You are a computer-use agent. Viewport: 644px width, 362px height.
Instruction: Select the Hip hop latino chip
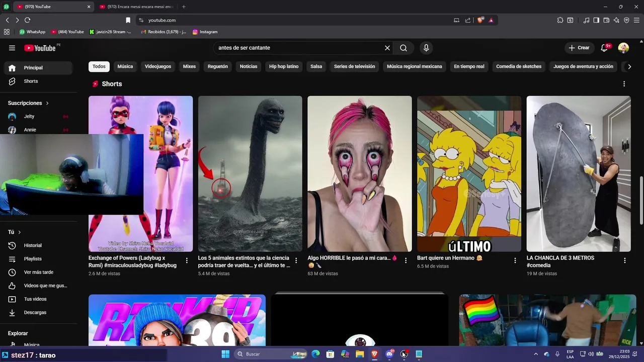point(284,66)
